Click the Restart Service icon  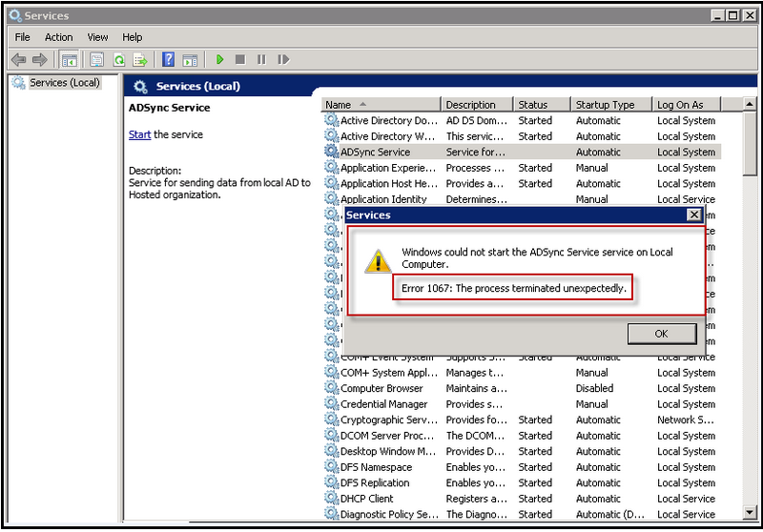(283, 59)
